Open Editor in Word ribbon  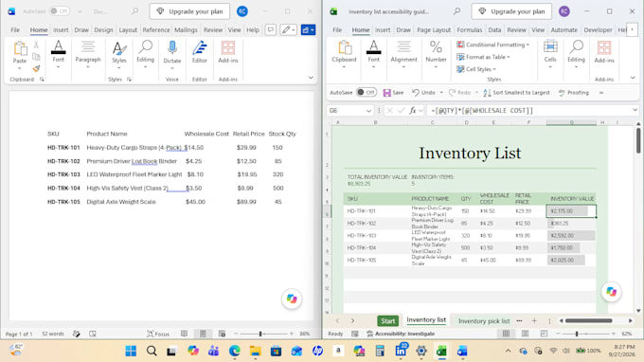pyautogui.click(x=200, y=52)
